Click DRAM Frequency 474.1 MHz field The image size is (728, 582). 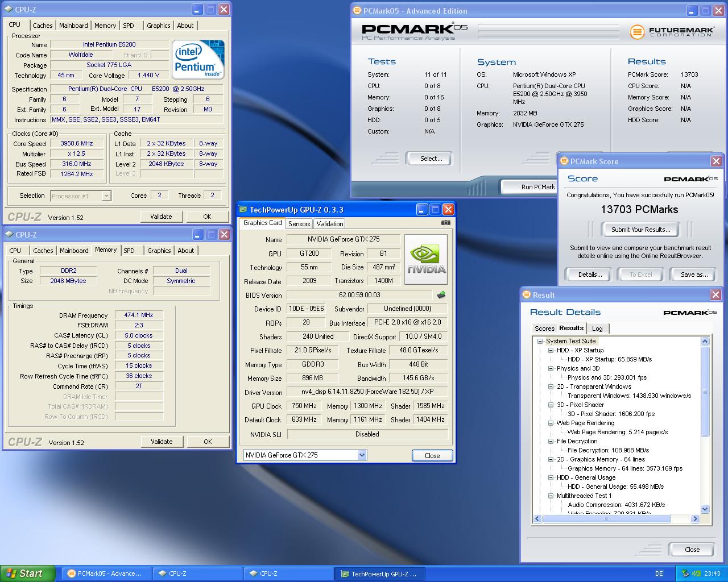coord(139,315)
